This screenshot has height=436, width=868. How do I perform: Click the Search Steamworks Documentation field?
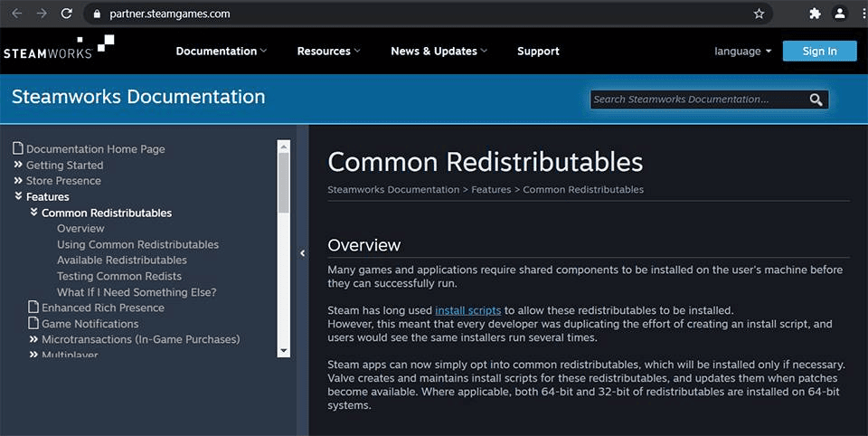[x=696, y=100]
